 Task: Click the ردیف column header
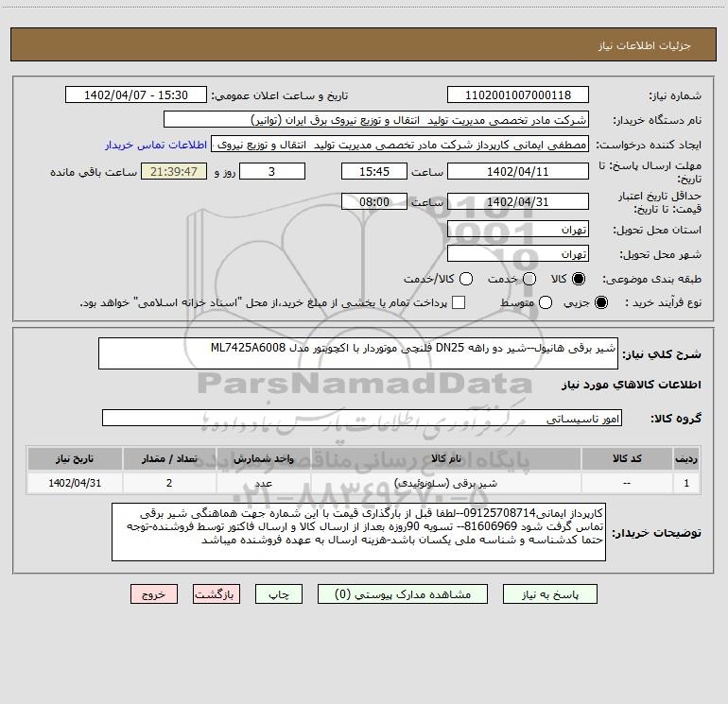coord(686,458)
